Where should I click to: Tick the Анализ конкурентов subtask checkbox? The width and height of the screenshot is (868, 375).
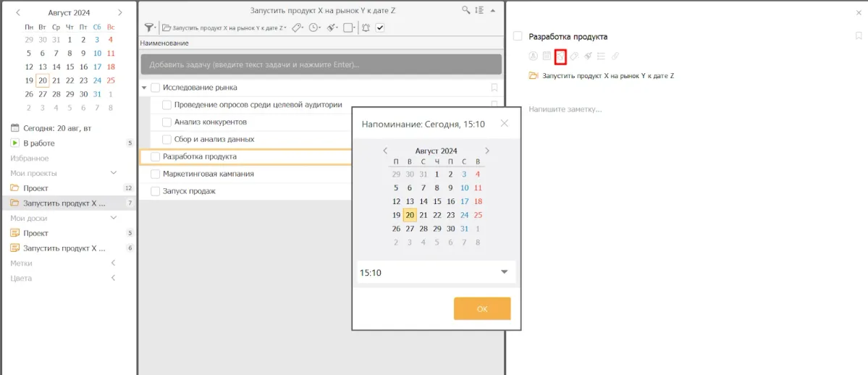[167, 122]
